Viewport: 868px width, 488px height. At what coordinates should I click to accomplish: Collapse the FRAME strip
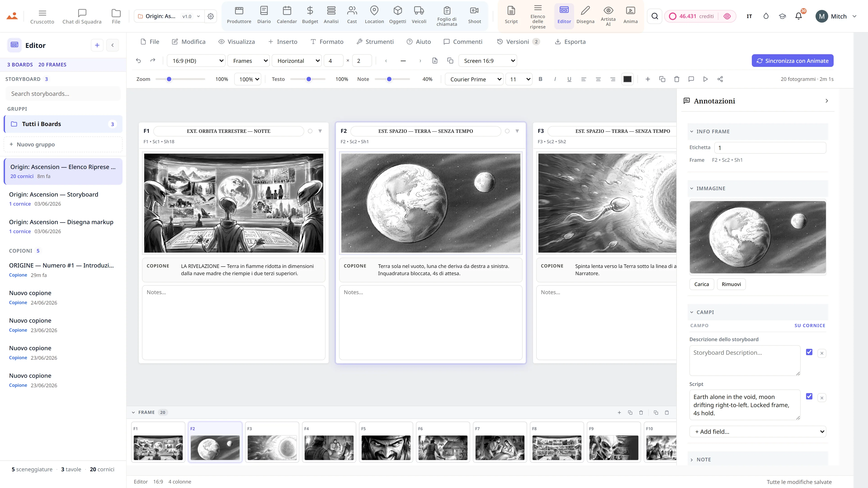tap(133, 412)
